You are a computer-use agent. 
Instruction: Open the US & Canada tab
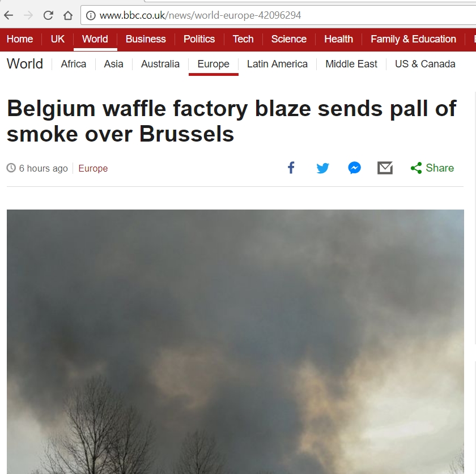pyautogui.click(x=425, y=64)
